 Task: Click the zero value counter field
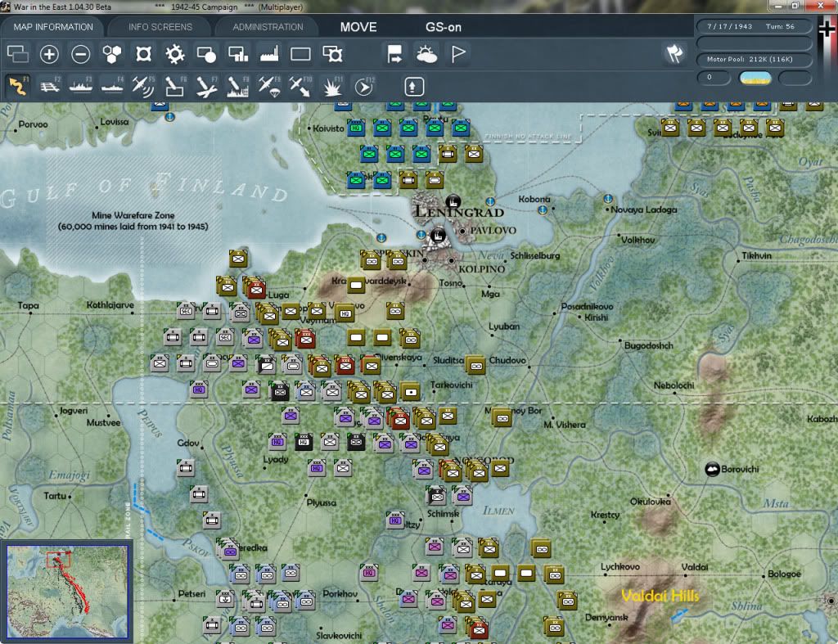(714, 78)
